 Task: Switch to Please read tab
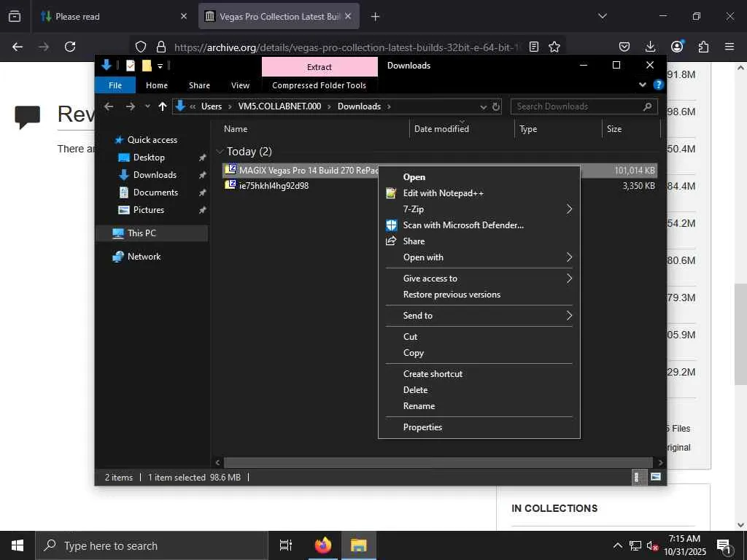coord(115,17)
